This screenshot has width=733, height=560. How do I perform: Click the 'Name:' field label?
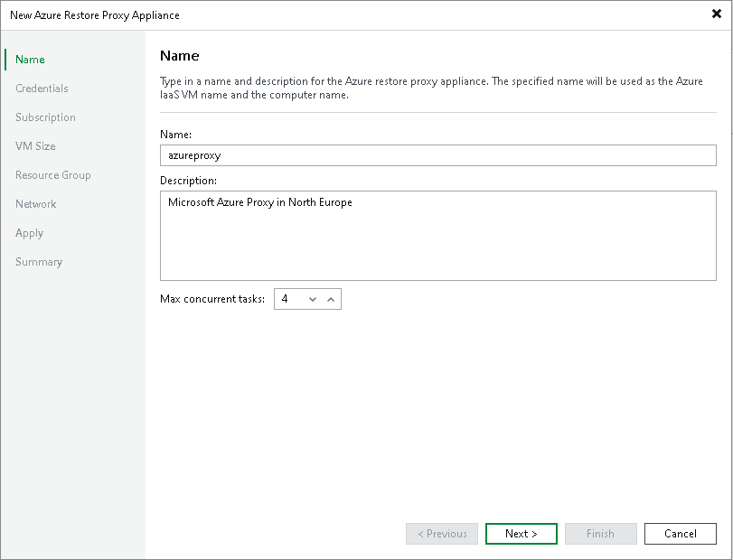175,135
